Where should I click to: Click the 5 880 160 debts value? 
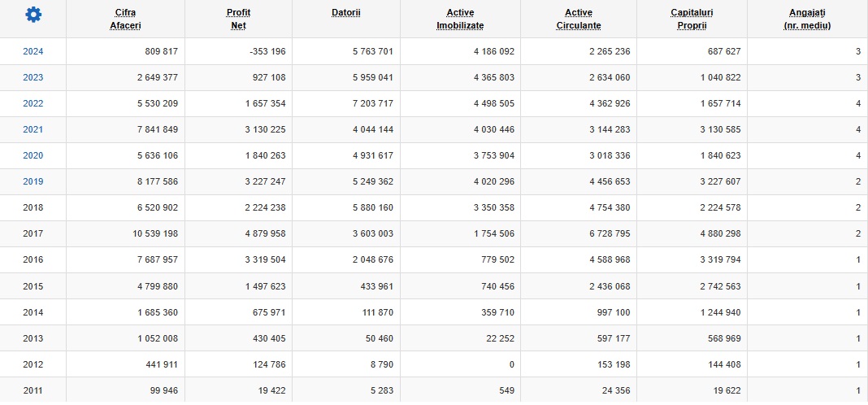click(372, 207)
